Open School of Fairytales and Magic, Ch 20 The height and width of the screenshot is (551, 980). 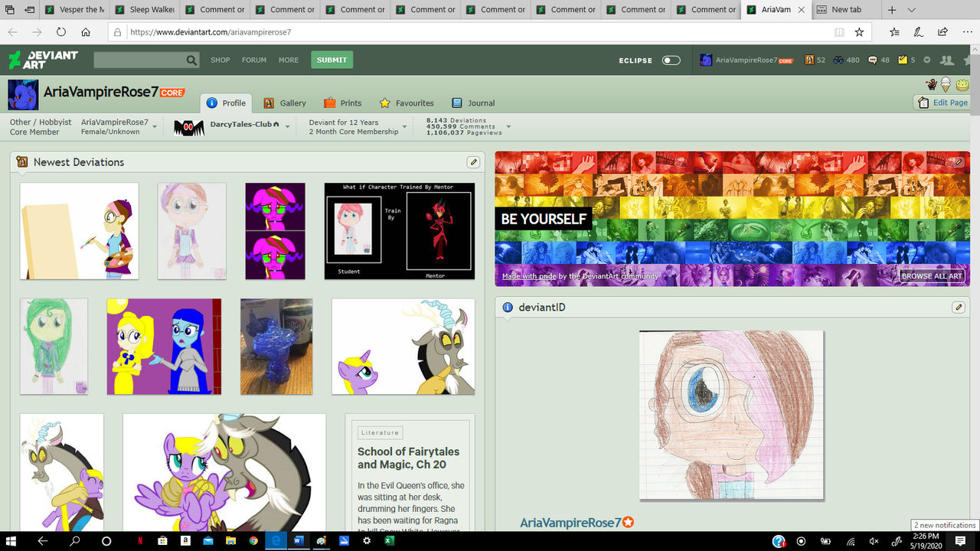point(408,458)
